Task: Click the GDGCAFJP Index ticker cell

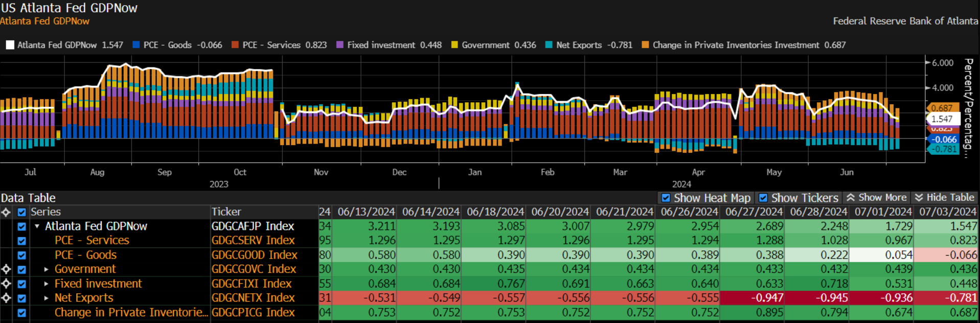Action: click(253, 226)
